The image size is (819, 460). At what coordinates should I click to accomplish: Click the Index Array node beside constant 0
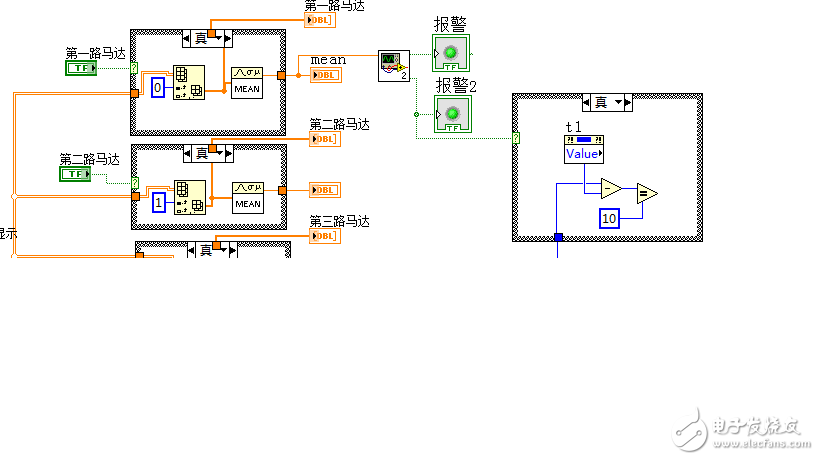[x=189, y=82]
